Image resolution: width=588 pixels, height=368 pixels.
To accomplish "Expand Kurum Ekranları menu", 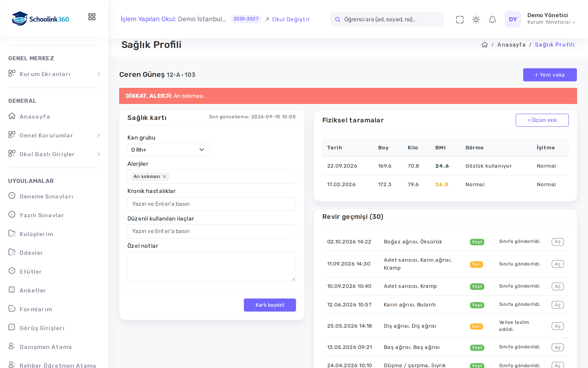I will 54,74.
